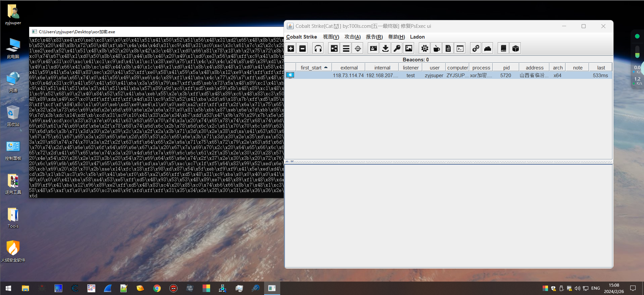Generate Windows executable via gear icon
The image size is (644, 295).
click(425, 49)
